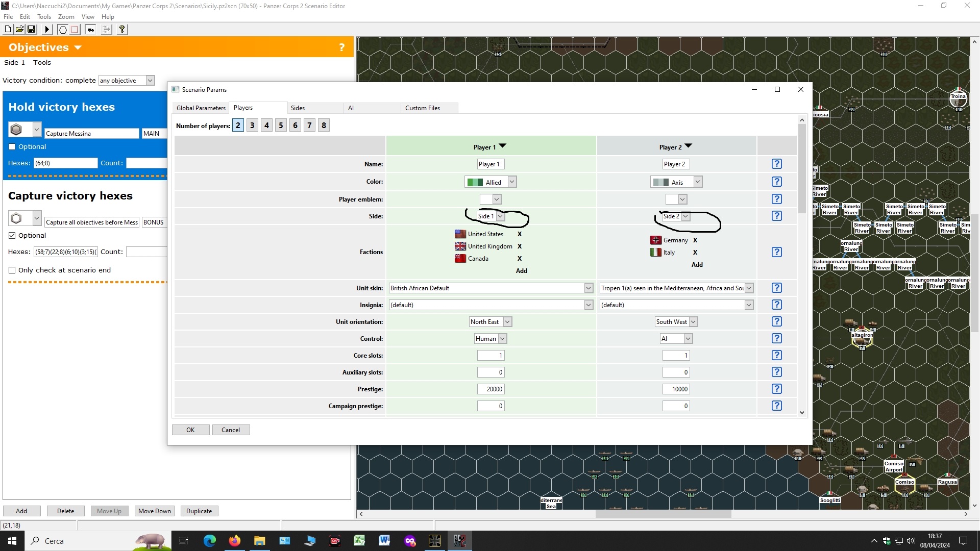Click the Open scenario folder icon
Viewport: 980px width, 551px height.
tap(19, 30)
